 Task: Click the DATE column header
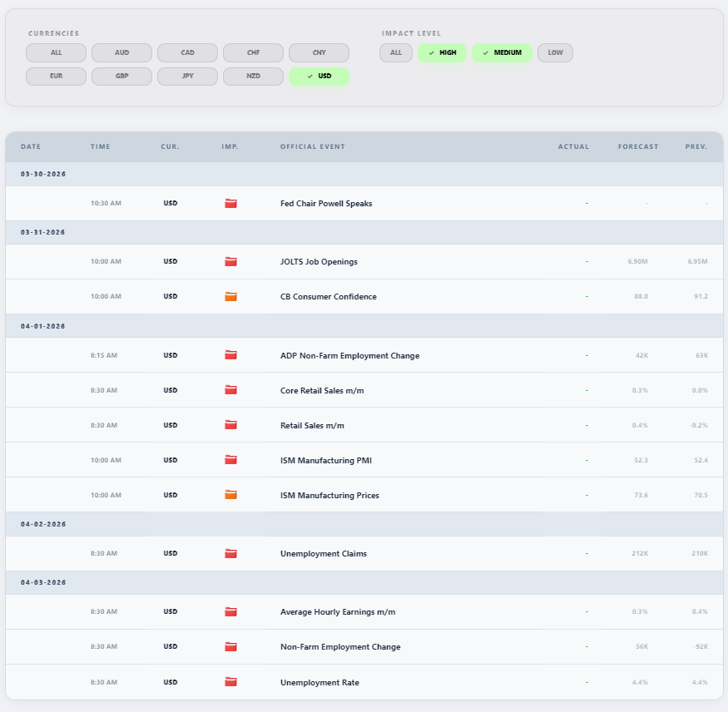tap(31, 146)
